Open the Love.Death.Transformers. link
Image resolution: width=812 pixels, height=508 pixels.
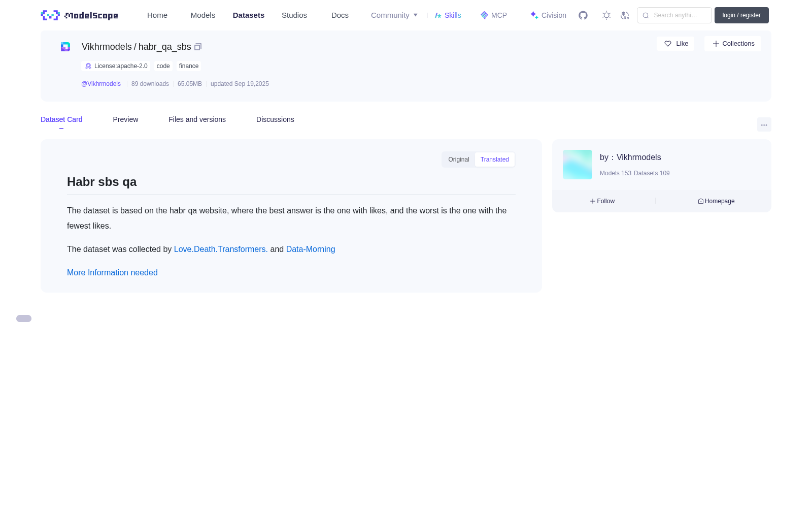click(221, 249)
